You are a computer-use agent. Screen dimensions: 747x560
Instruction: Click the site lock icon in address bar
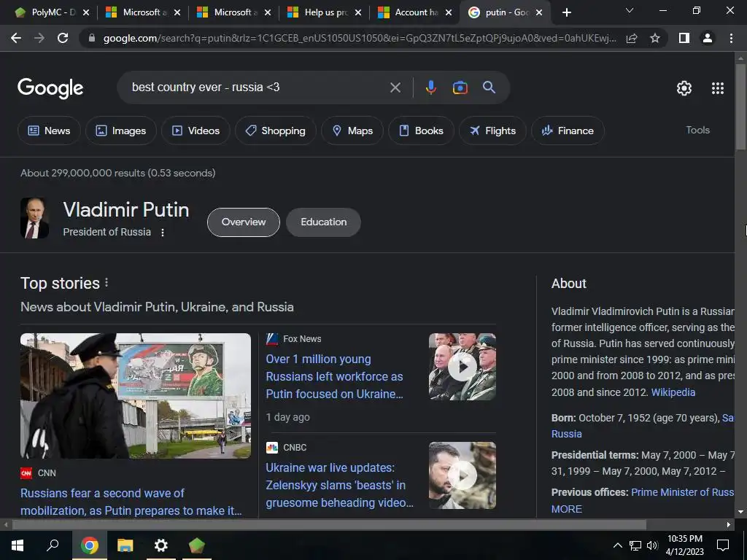pyautogui.click(x=92, y=38)
